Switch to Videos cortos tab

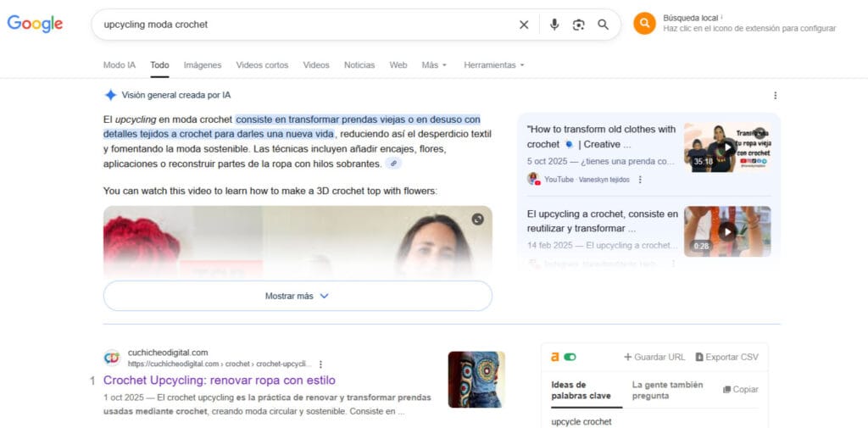262,64
